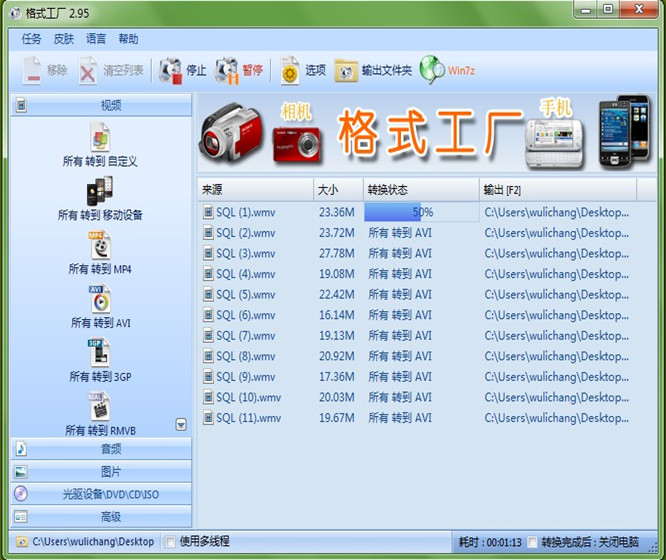Click the camcorder image in banner
Image resolution: width=666 pixels, height=560 pixels.
[x=231, y=133]
